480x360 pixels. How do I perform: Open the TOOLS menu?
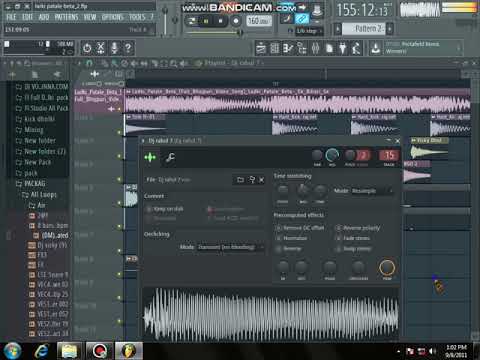(x=137, y=17)
